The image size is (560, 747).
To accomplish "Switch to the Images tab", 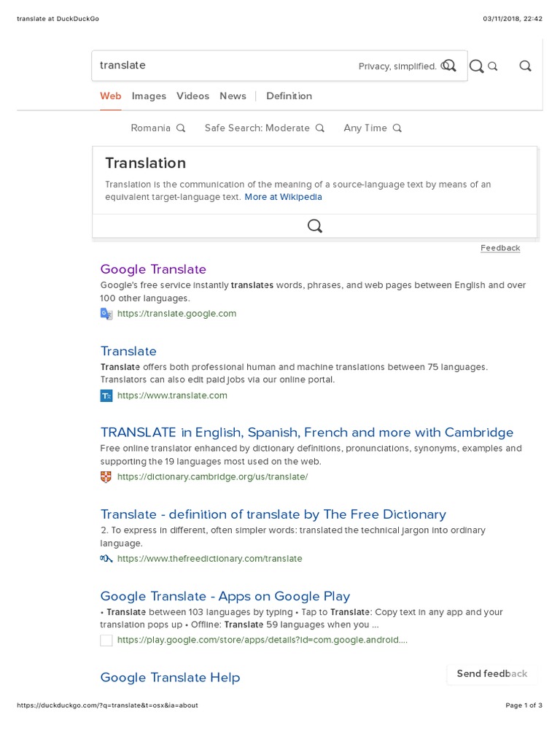I will click(x=149, y=96).
